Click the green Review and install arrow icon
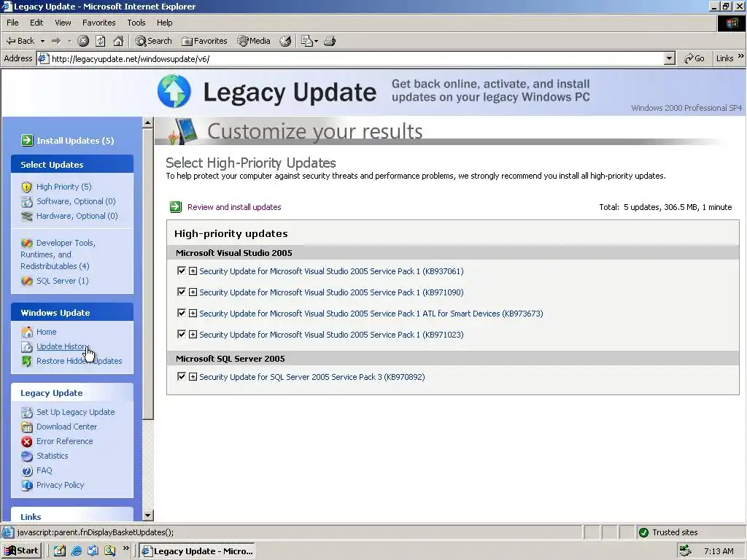Viewport: 747px width, 560px height. [176, 206]
